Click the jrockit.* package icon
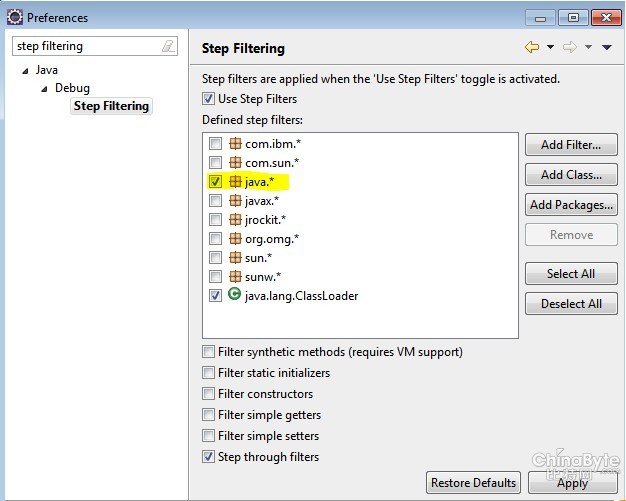The height and width of the screenshot is (501, 626). pyautogui.click(x=235, y=220)
